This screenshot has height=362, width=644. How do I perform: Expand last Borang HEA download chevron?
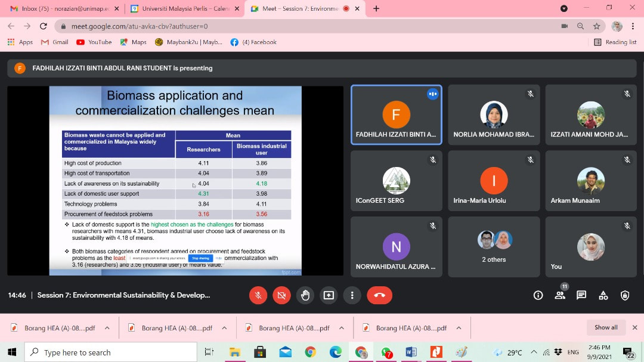pos(459,328)
